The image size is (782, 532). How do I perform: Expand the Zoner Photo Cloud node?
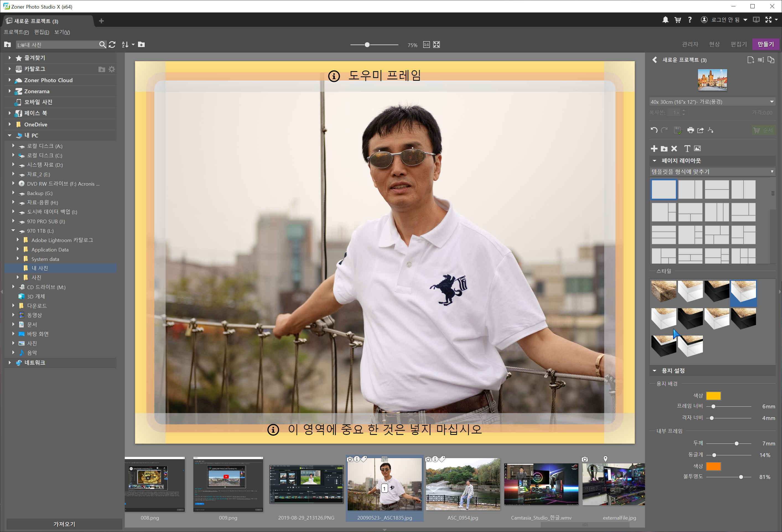tap(9, 80)
